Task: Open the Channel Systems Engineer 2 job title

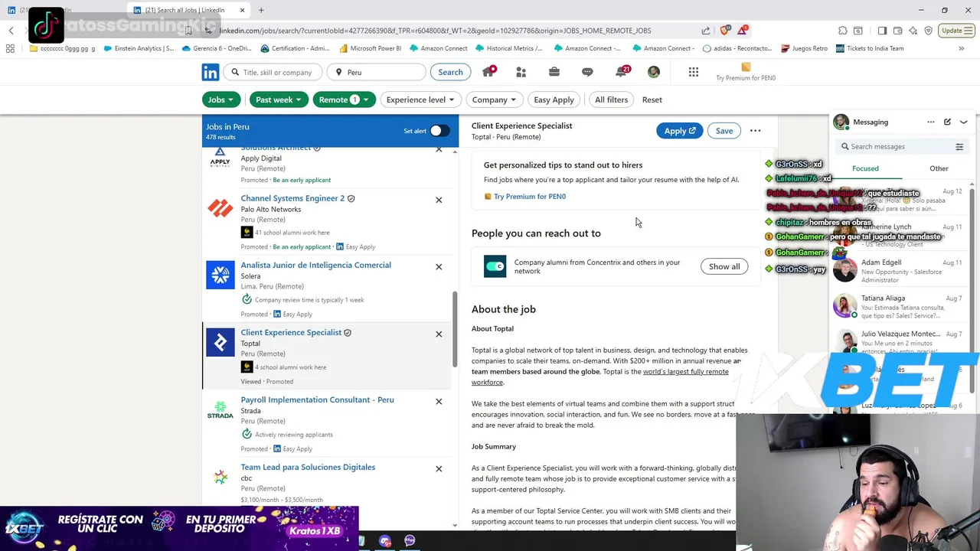Action: [x=292, y=198]
